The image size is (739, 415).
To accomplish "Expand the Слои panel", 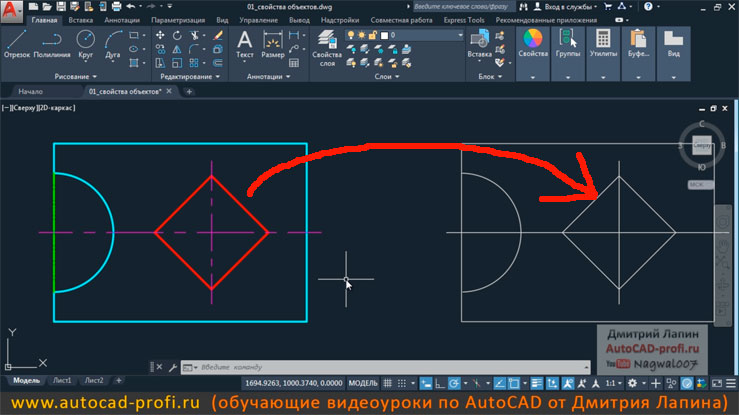I will click(386, 76).
